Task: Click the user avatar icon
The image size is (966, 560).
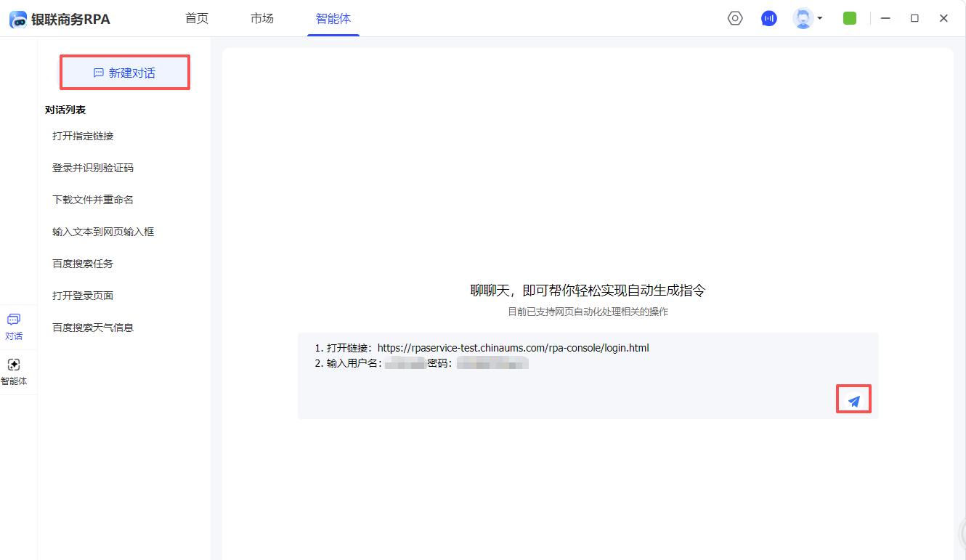Action: tap(803, 19)
